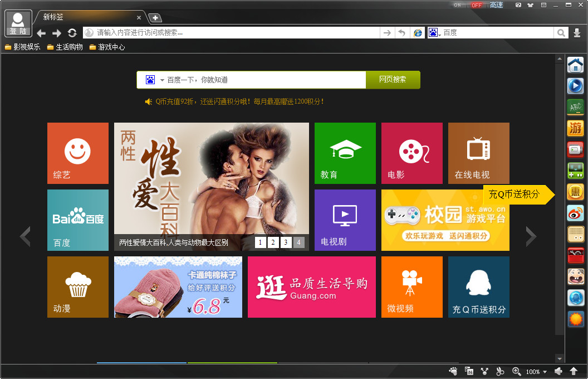Open the blue QQ penguin sidebar icon

575,298
